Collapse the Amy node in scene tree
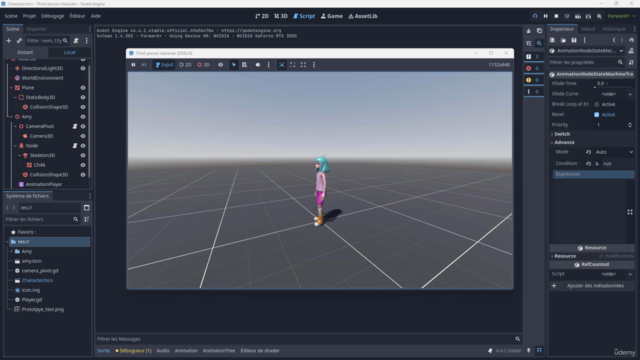640x360 pixels. coord(11,117)
